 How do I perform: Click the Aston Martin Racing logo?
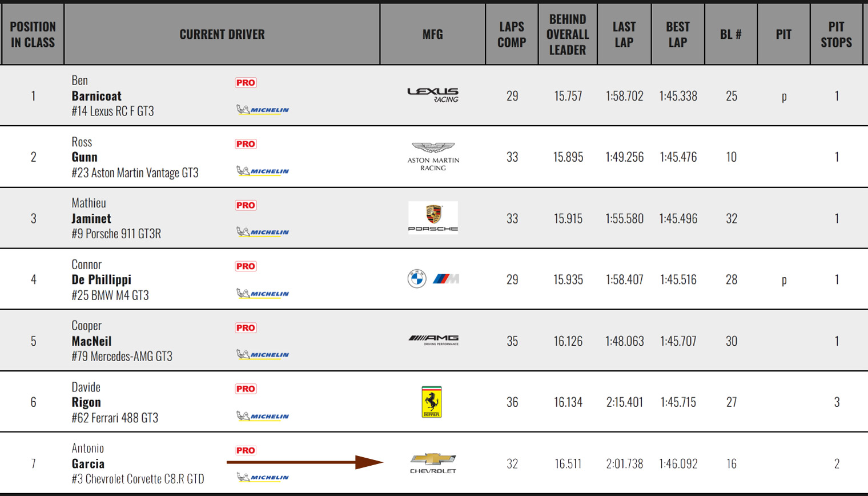(433, 156)
